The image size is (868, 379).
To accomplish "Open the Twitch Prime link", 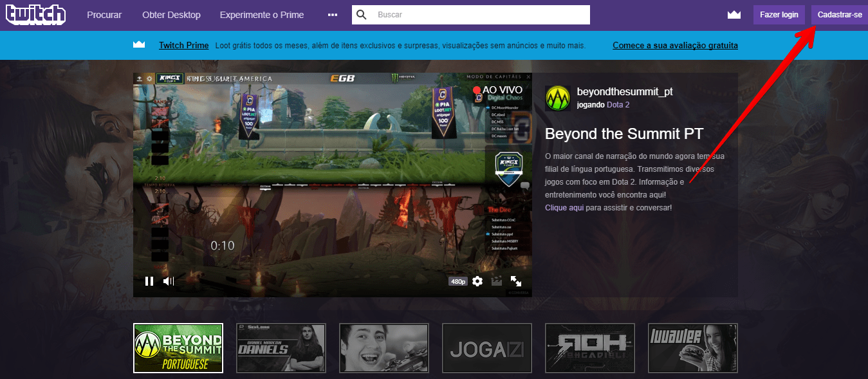I will [184, 46].
